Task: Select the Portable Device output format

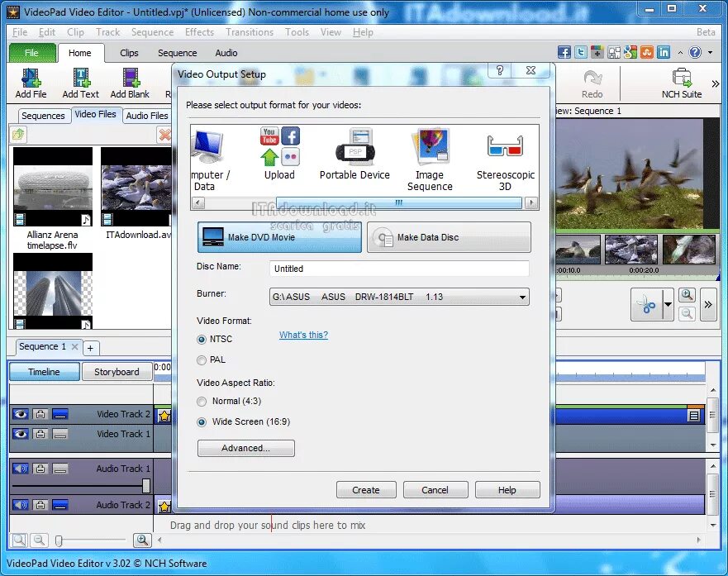Action: pos(354,153)
